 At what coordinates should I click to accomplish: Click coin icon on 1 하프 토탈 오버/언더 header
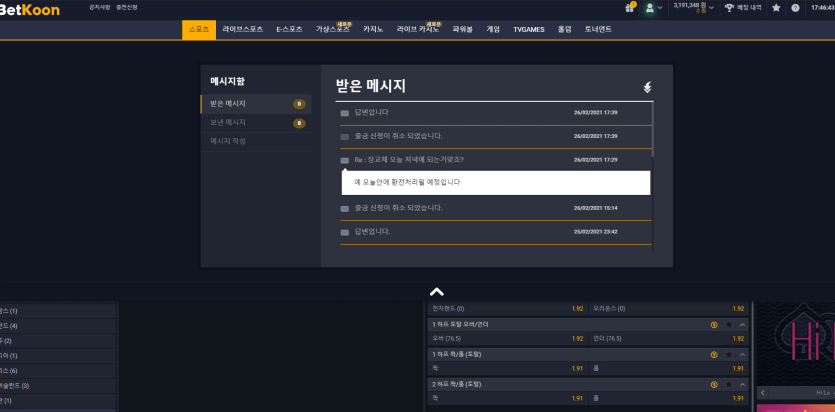point(714,325)
